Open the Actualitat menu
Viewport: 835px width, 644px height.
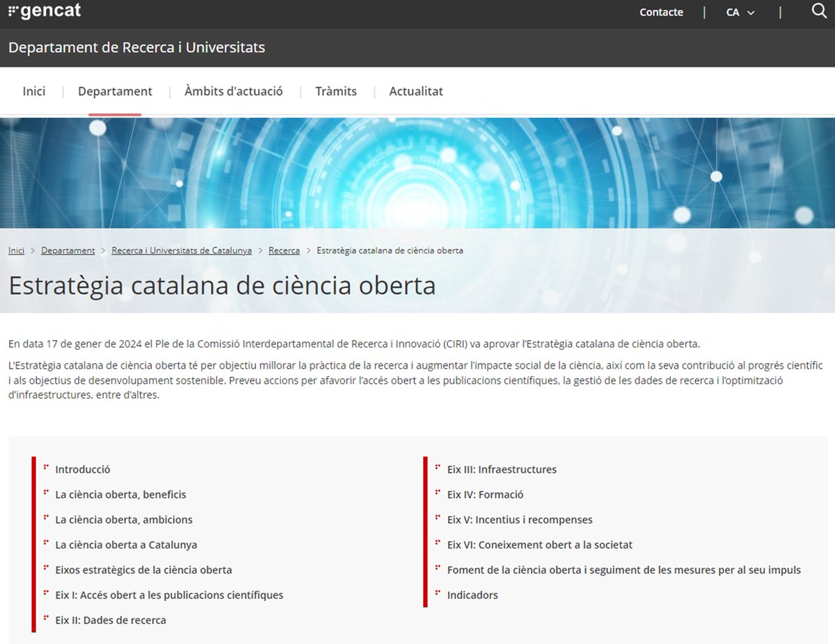(x=416, y=91)
